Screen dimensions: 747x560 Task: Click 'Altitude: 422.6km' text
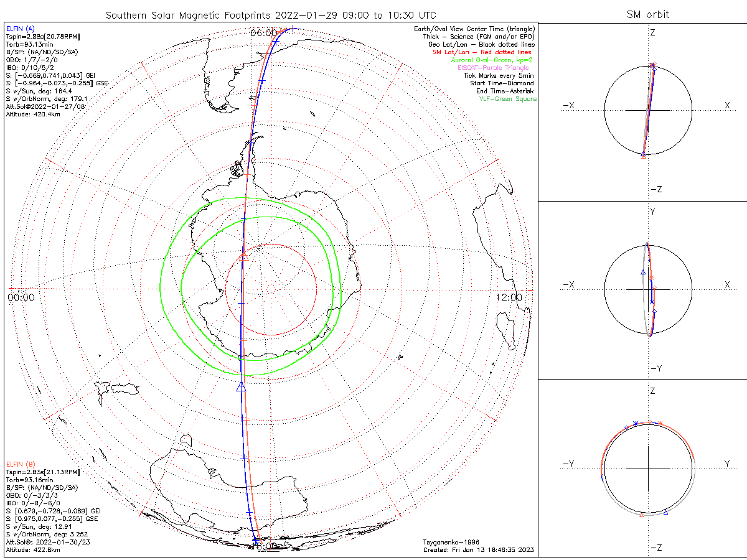33,550
